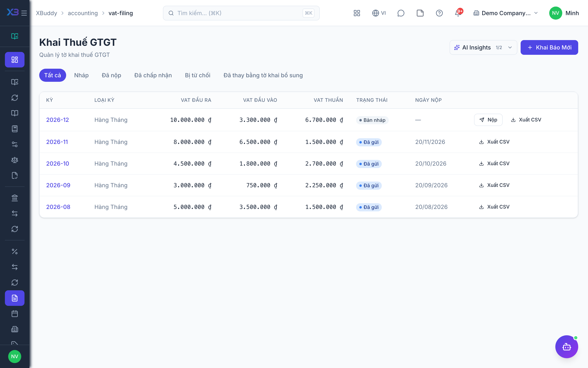Switch to the Nháp tab
The width and height of the screenshot is (588, 368).
tap(81, 75)
